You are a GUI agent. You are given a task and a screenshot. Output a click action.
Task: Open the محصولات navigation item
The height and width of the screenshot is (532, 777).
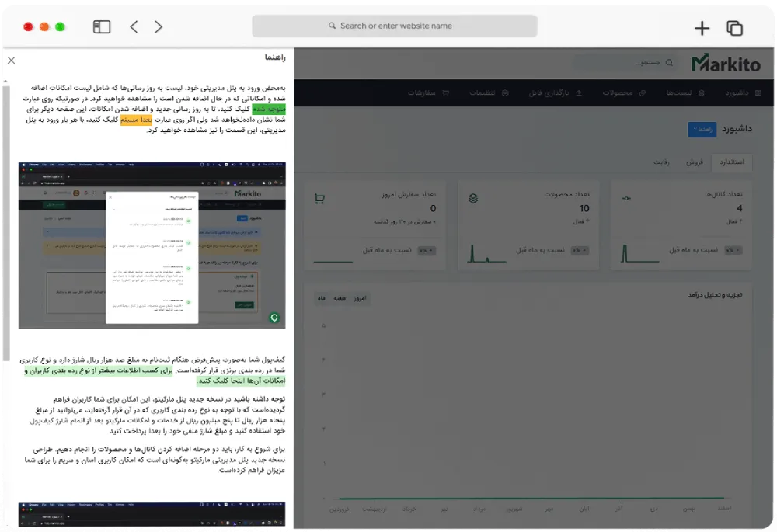(623, 93)
